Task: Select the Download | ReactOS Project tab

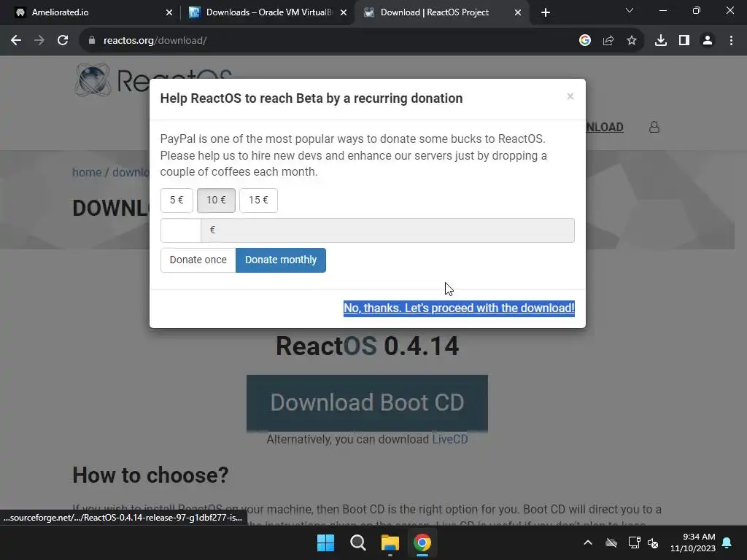Action: point(441,12)
